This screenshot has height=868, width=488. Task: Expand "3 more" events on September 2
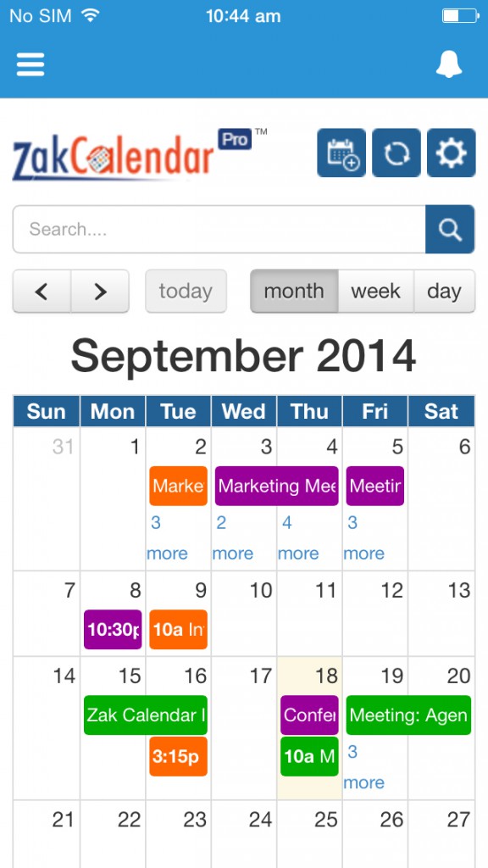pyautogui.click(x=167, y=537)
